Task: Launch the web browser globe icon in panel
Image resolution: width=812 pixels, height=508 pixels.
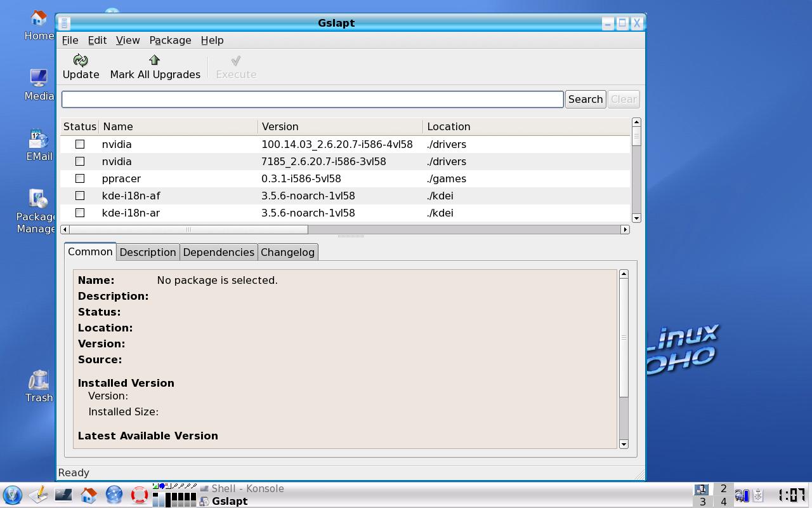Action: [114, 495]
